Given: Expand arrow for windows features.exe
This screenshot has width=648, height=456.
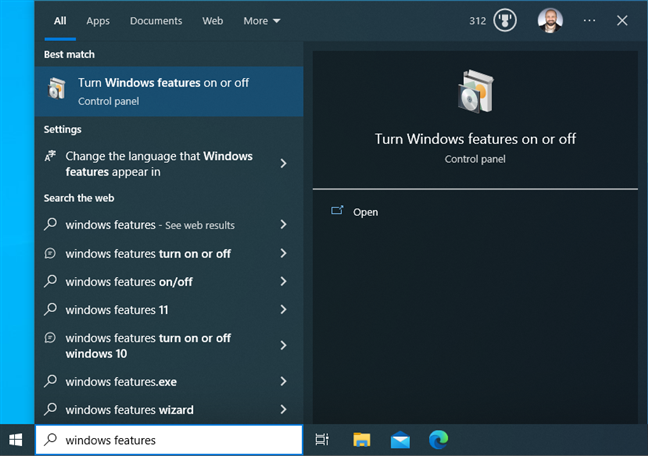Looking at the screenshot, I should coord(284,381).
